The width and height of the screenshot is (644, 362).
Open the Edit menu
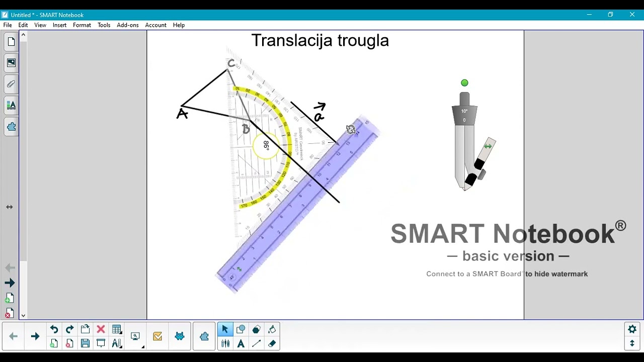(x=23, y=25)
